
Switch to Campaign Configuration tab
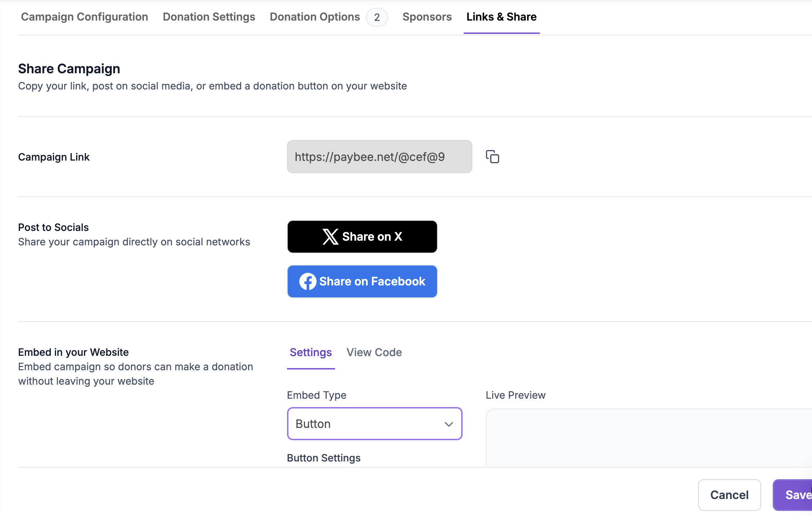[x=84, y=17]
